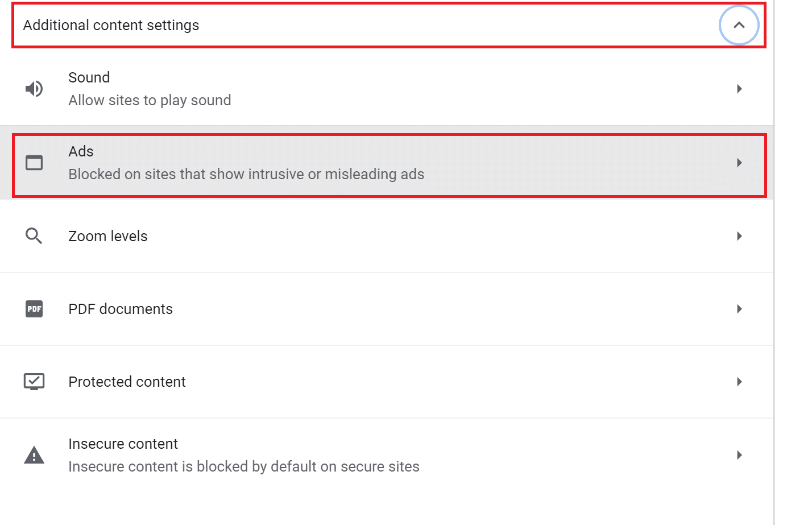Click the Zoom levels magnifier icon
812x525 pixels.
tap(34, 236)
